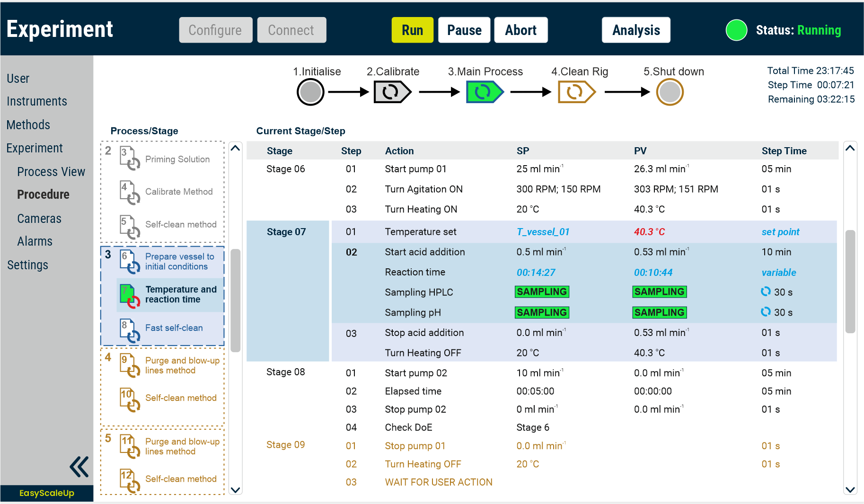
Task: Toggle Sampling pH setpoint SAMPLING indicator
Action: click(542, 312)
